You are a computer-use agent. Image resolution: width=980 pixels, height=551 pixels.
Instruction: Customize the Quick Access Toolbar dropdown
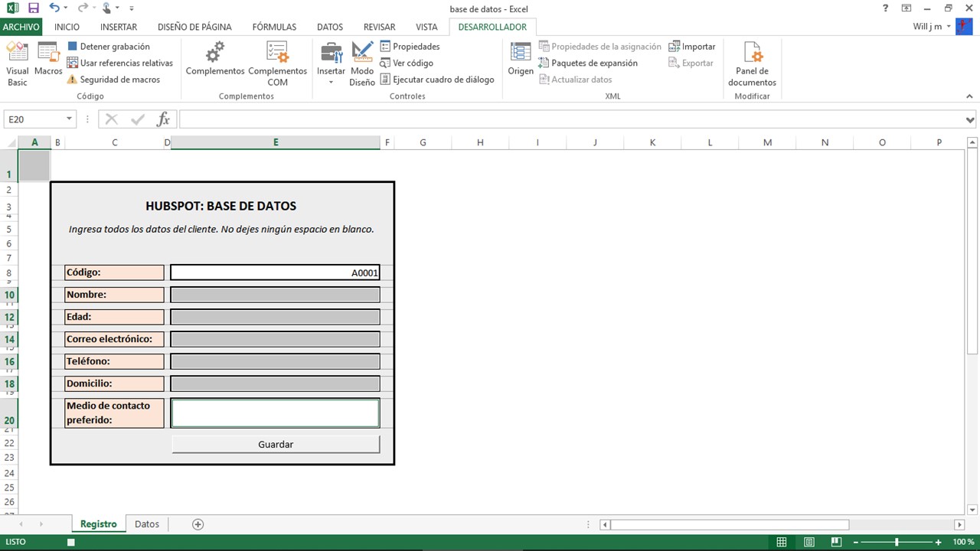(132, 8)
